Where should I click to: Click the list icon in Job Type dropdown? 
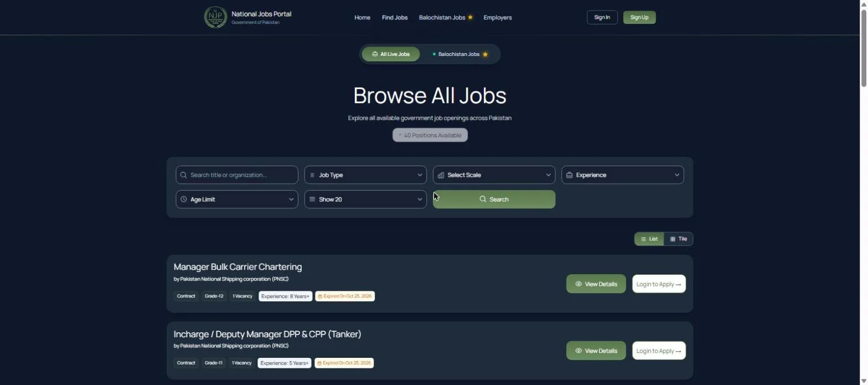point(312,175)
